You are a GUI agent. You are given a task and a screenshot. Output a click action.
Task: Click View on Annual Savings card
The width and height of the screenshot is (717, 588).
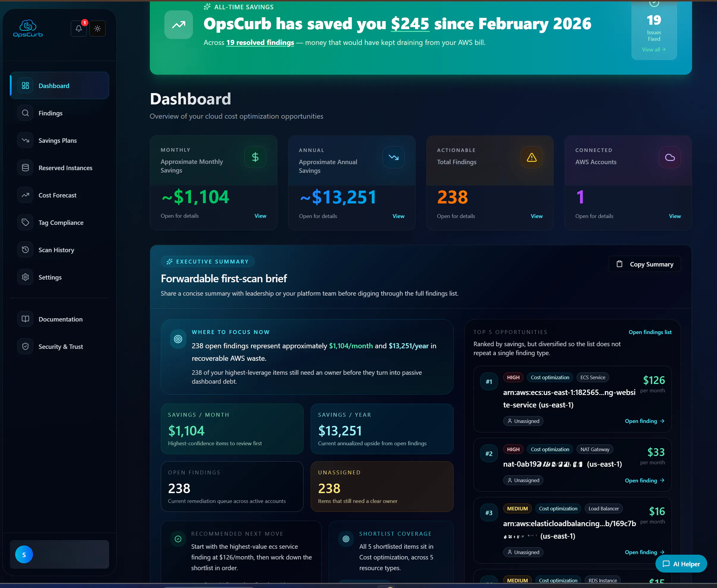point(398,216)
